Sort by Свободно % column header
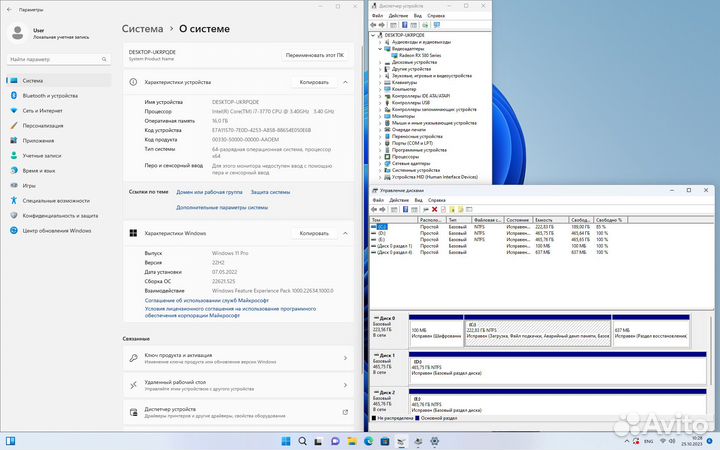 click(x=610, y=220)
